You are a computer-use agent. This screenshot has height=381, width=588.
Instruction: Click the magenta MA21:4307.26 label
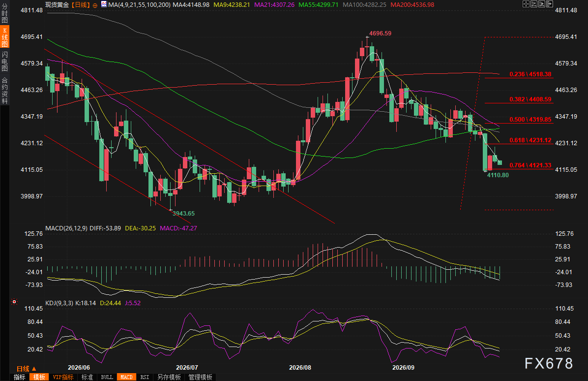[x=274, y=5]
